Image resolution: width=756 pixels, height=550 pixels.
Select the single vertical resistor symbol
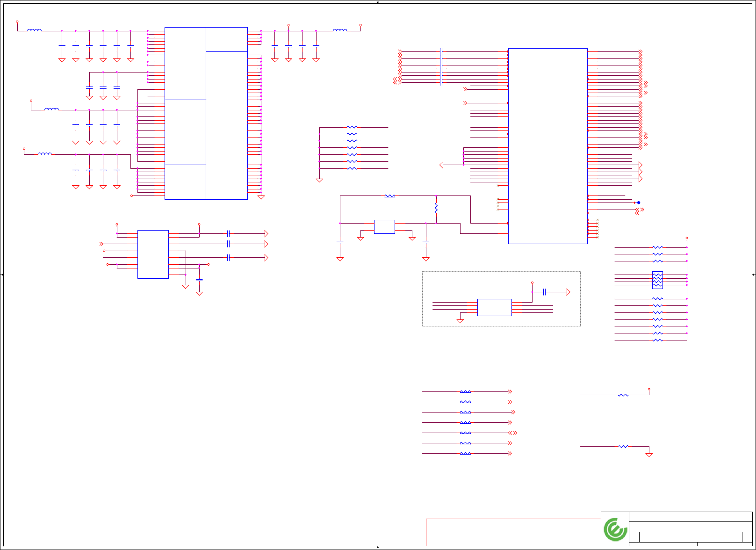click(x=436, y=209)
